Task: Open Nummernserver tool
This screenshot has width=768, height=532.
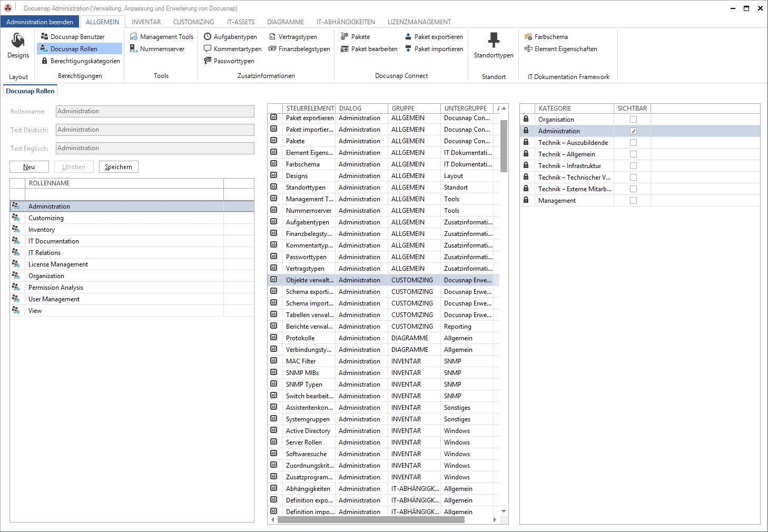Action: (x=157, y=49)
